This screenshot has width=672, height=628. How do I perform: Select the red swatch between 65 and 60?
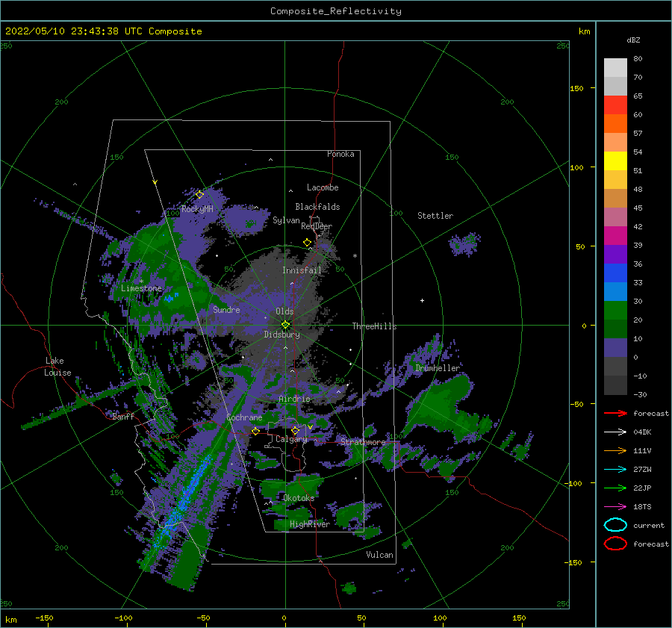[615, 105]
